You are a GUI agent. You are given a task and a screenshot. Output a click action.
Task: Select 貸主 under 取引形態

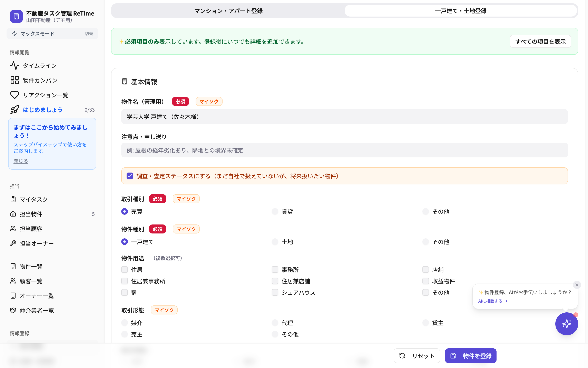click(425, 323)
